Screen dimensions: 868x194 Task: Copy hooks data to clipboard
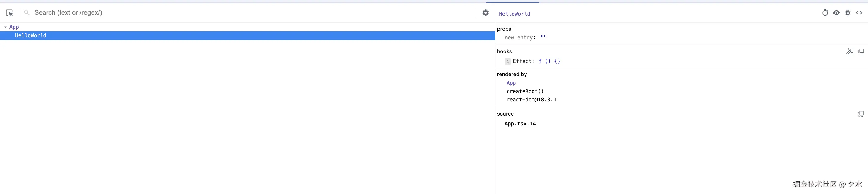coord(861,51)
